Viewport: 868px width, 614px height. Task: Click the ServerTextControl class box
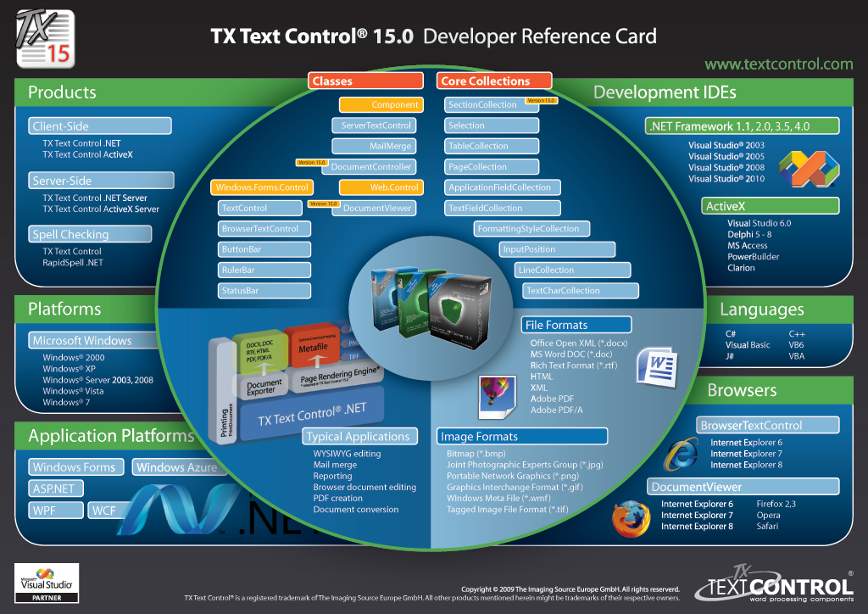374,126
